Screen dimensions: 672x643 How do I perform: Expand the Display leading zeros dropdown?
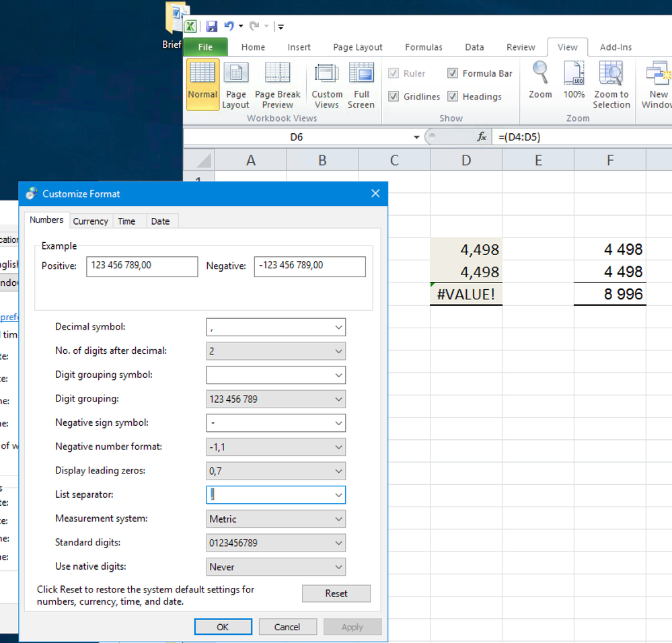tap(338, 471)
